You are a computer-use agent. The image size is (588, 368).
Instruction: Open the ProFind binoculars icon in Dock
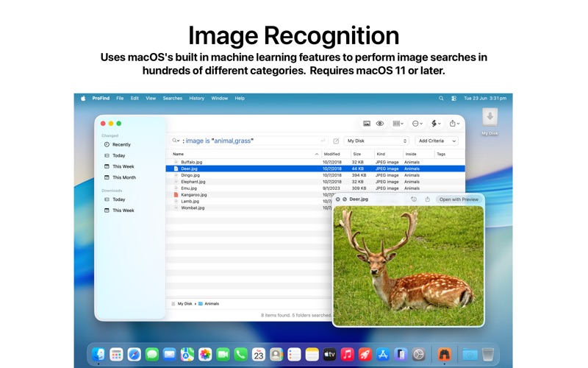point(445,354)
